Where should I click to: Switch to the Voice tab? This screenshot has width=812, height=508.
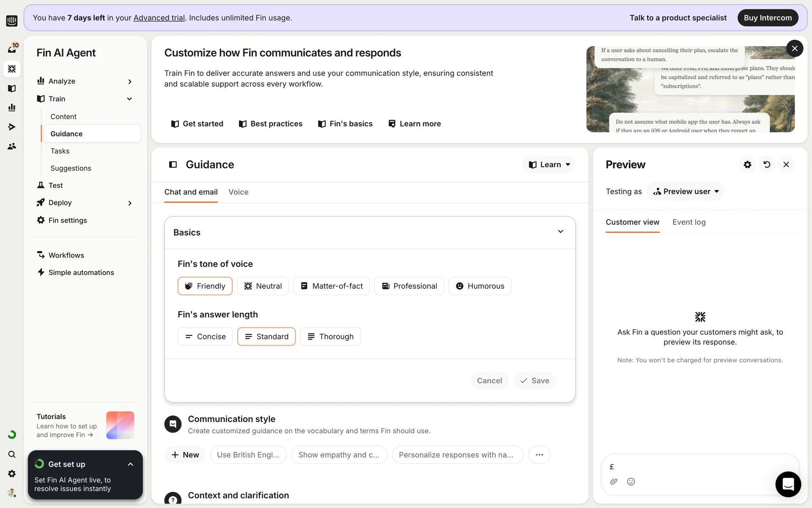238,192
